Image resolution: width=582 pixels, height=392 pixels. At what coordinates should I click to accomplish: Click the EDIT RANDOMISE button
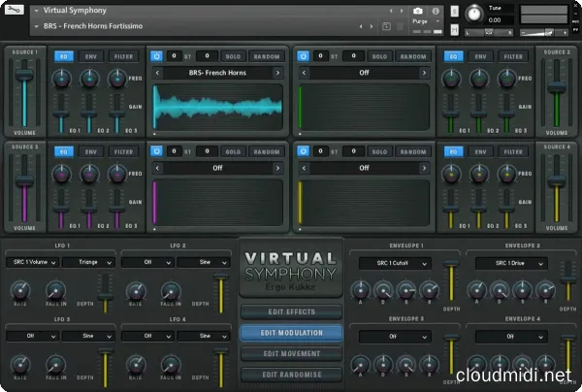click(291, 375)
